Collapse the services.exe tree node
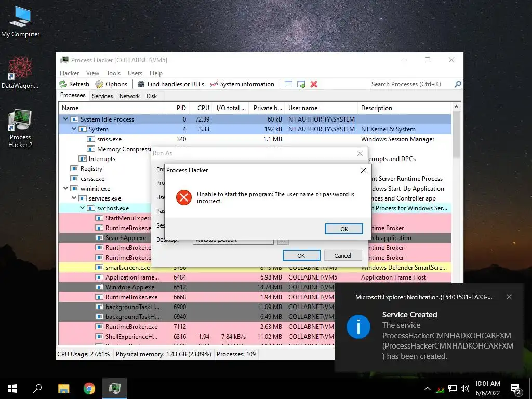This screenshot has height=399, width=532. [74, 198]
